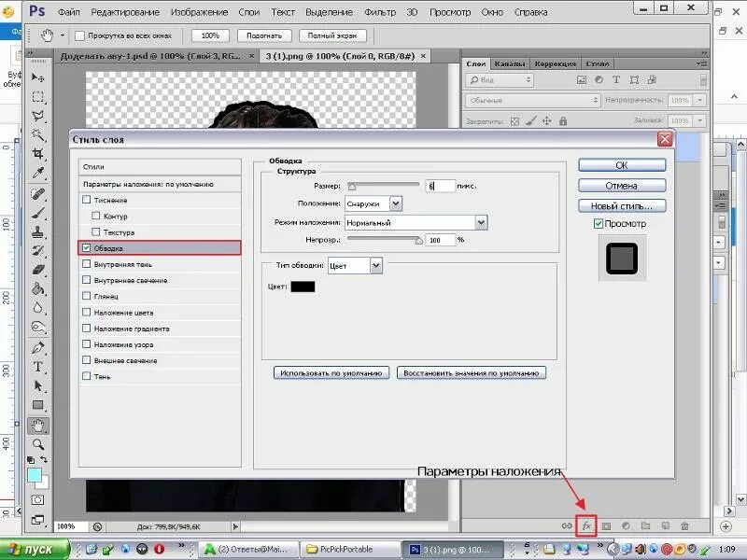Enable the Наложение цвета checkbox
Image resolution: width=747 pixels, height=560 pixels.
pyautogui.click(x=86, y=312)
